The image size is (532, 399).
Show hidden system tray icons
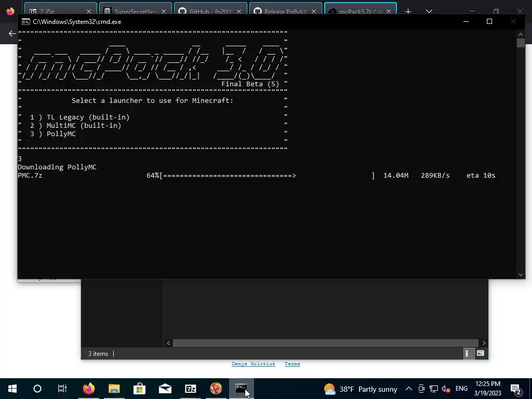coord(409,389)
